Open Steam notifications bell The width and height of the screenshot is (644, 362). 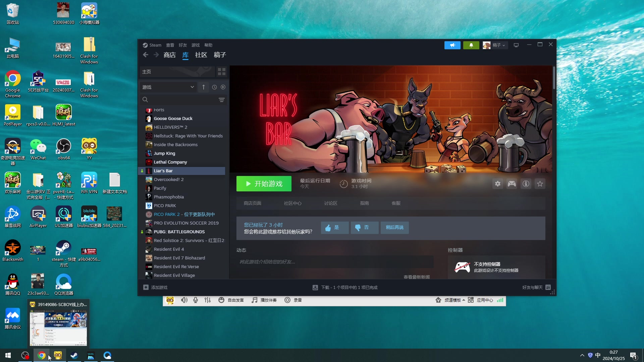pyautogui.click(x=471, y=45)
